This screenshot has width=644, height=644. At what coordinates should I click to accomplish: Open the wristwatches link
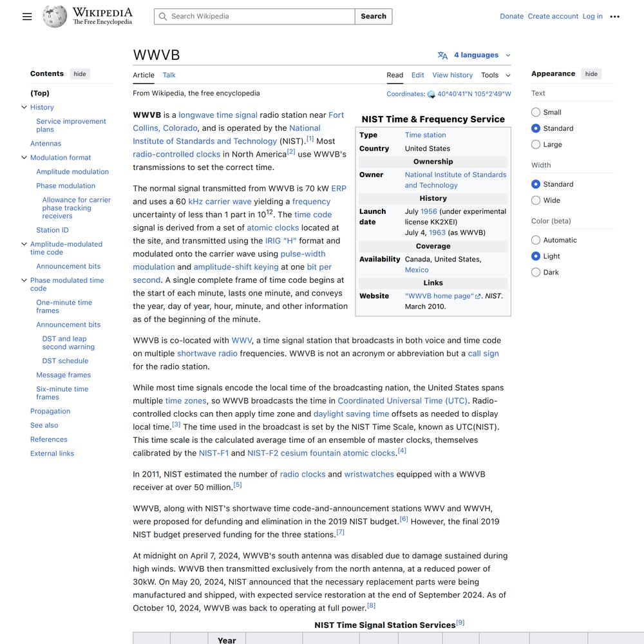[x=369, y=474]
